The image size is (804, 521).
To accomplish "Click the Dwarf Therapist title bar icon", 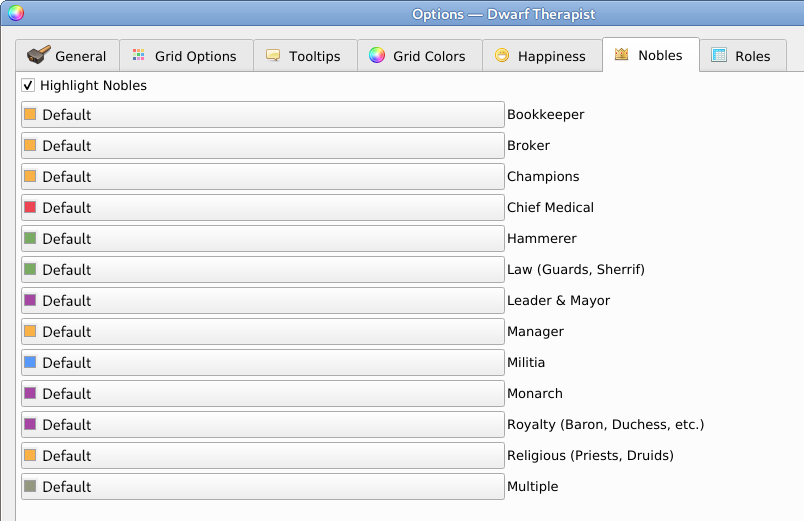I will pyautogui.click(x=15, y=13).
